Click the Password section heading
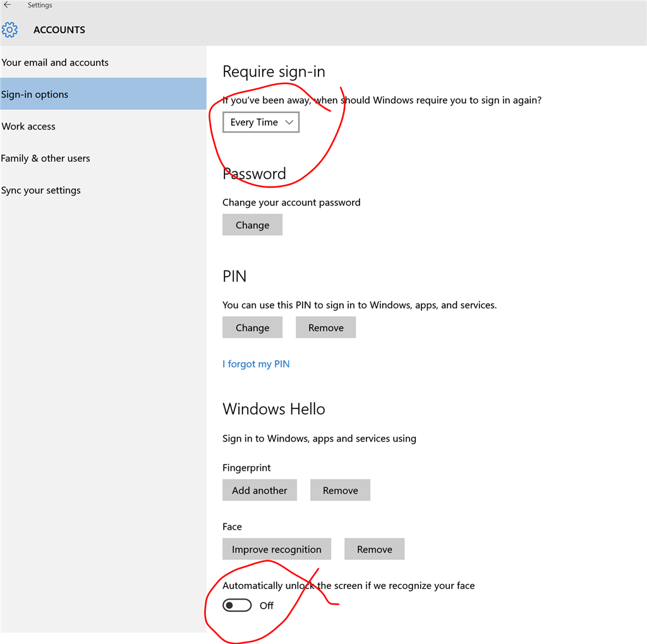The image size is (647, 644). [254, 174]
